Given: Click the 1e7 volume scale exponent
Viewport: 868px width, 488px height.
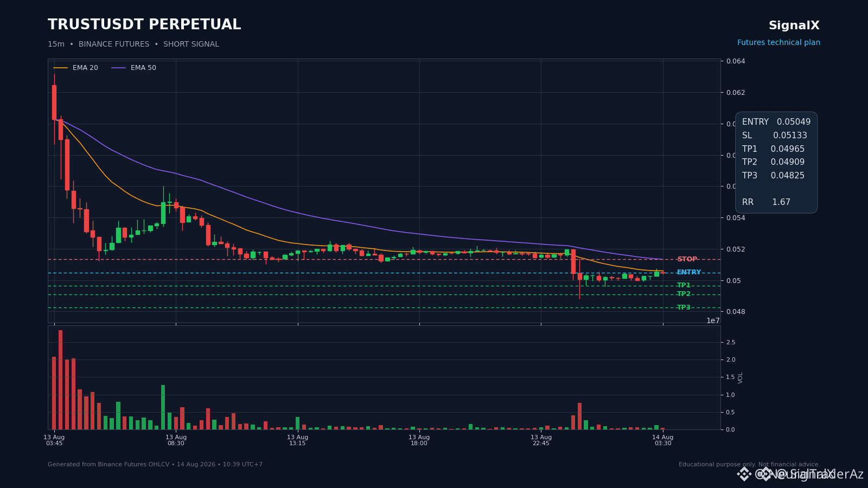Looking at the screenshot, I should point(713,320).
